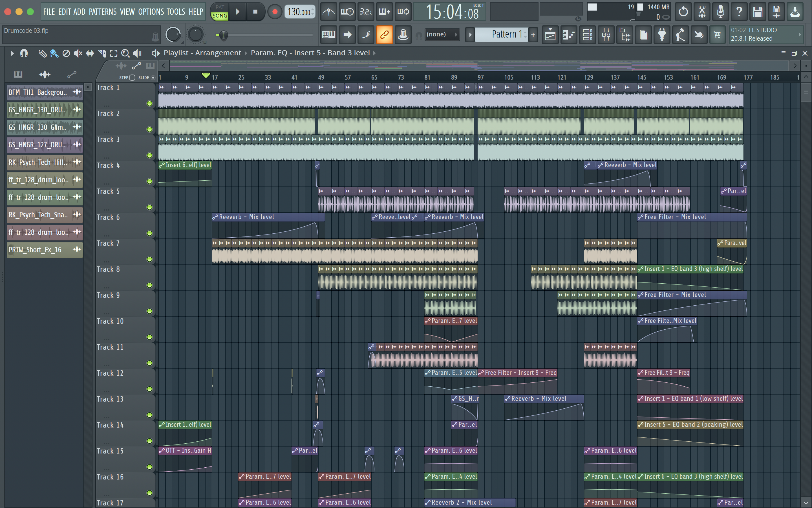Open the help question mark icon
This screenshot has width=812, height=508.
(739, 12)
